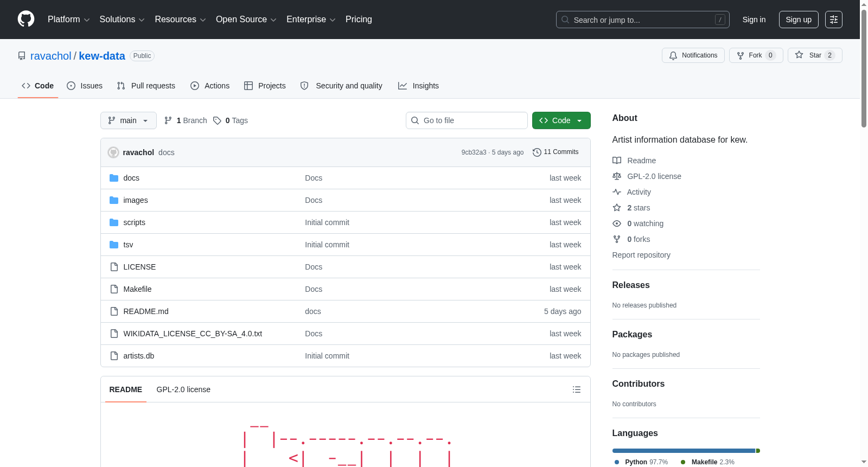
Task: Click the file icon beside WIKIDATA_LICENSE_CC_BY-SA_4.0.txt
Action: (x=114, y=334)
